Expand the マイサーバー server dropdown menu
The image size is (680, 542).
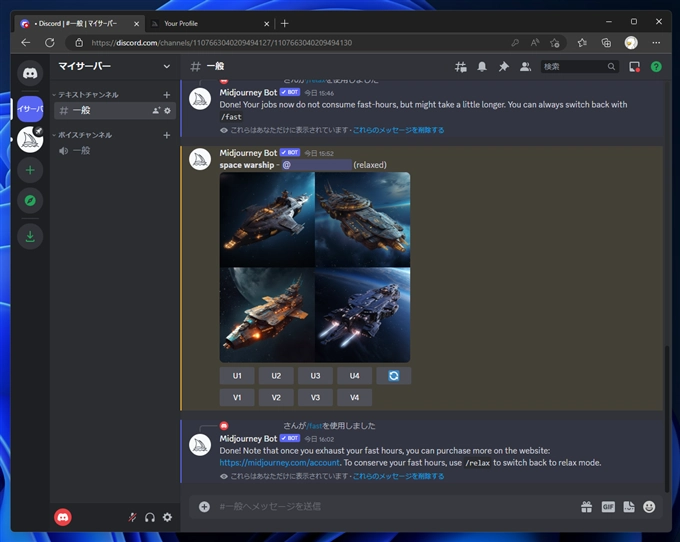pyautogui.click(x=167, y=66)
